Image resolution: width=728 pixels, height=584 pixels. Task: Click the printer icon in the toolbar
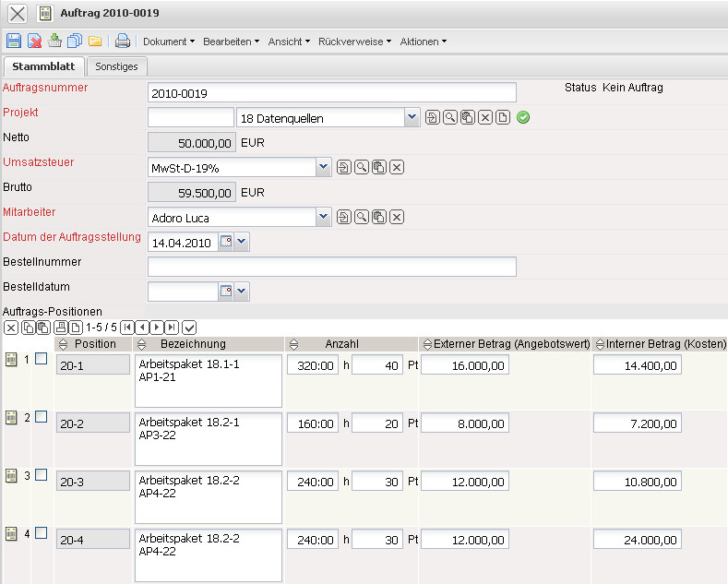pyautogui.click(x=122, y=41)
